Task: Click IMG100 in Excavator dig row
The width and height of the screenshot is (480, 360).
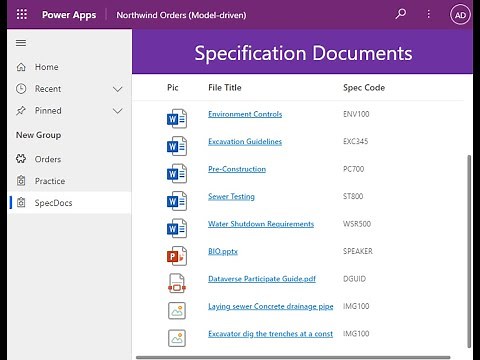Action: pos(356,334)
